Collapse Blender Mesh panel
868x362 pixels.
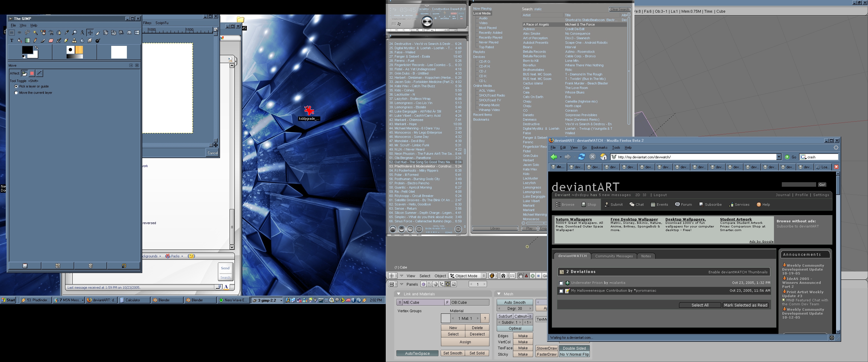click(499, 294)
